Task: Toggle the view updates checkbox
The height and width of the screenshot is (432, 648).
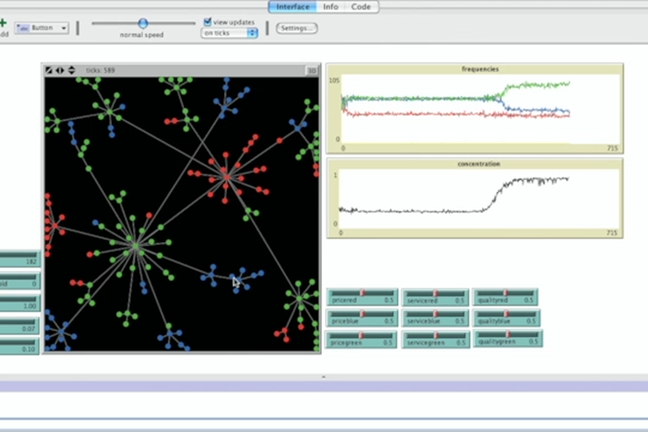Action: pyautogui.click(x=207, y=21)
